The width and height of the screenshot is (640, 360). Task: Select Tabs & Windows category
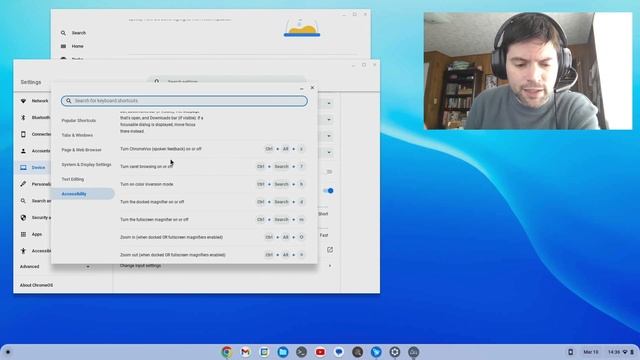pyautogui.click(x=77, y=135)
